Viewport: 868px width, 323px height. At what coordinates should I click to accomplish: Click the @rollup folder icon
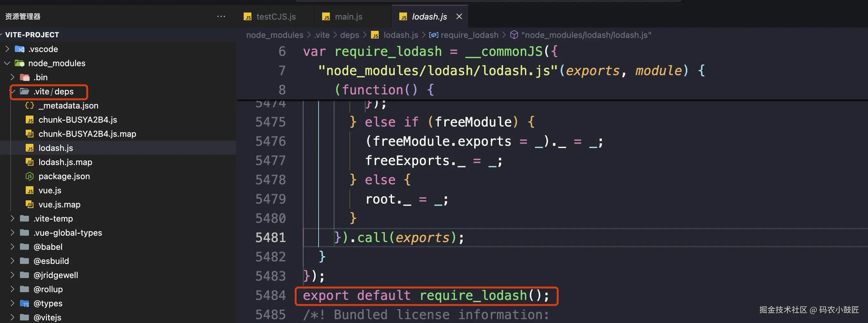coord(24,289)
